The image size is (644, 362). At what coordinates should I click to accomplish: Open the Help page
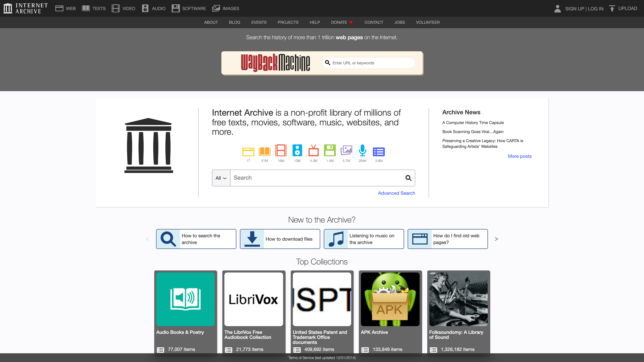315,22
